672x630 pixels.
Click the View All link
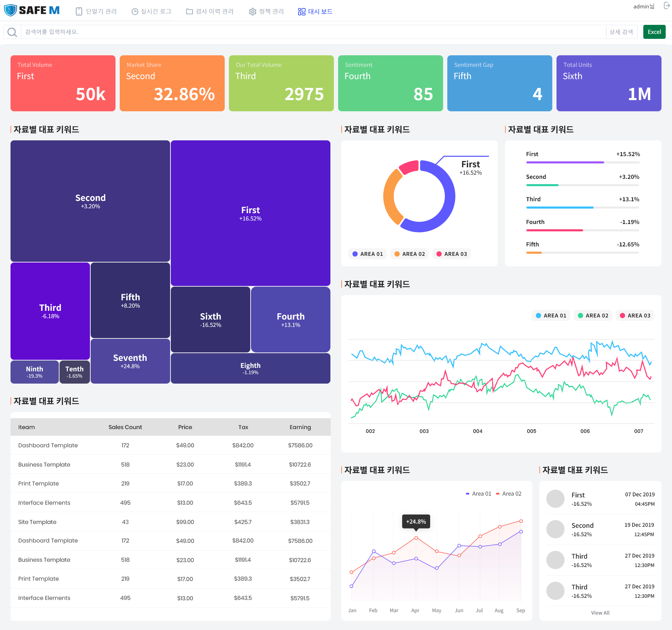[x=600, y=613]
